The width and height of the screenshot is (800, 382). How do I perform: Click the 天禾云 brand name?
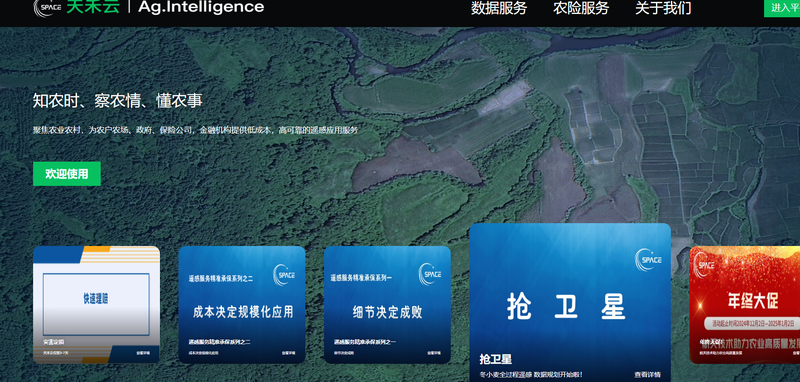pos(93,7)
